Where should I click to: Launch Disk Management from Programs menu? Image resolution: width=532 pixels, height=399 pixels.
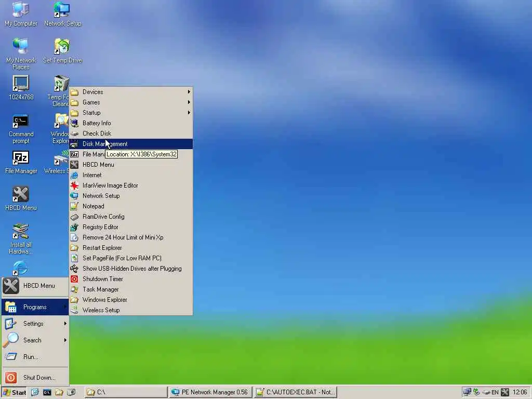click(x=131, y=144)
